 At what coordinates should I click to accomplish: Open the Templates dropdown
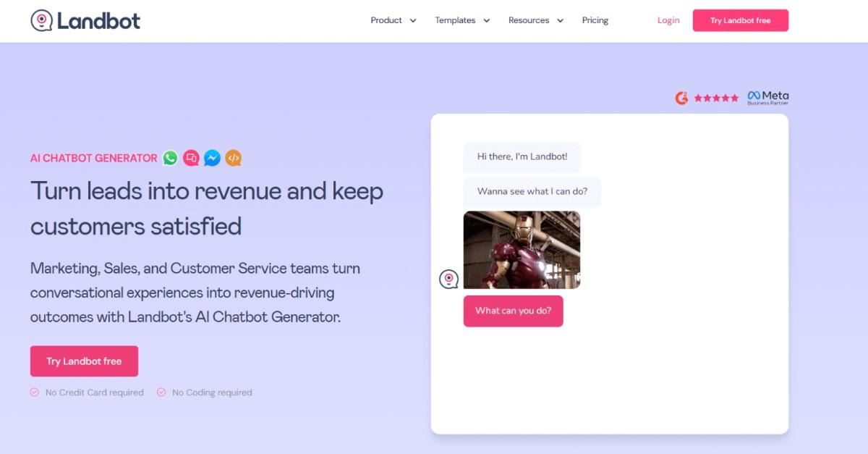tap(462, 20)
